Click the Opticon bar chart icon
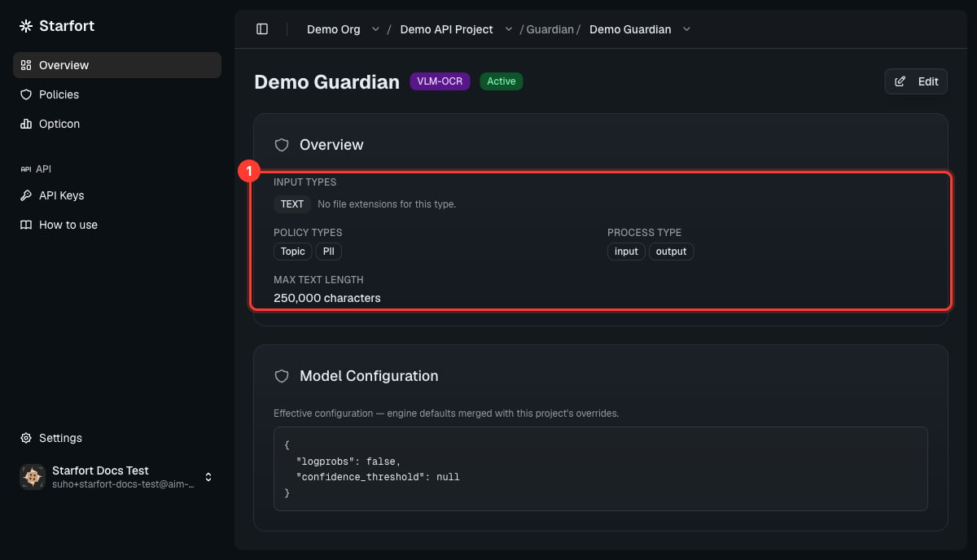Screen dimensions: 977x560 [x=26, y=124]
